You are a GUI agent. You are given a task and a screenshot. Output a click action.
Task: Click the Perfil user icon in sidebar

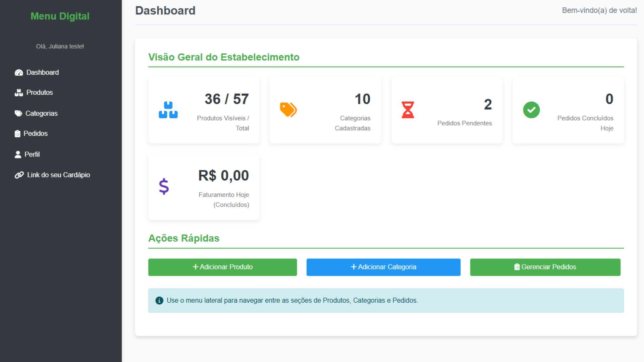click(18, 155)
